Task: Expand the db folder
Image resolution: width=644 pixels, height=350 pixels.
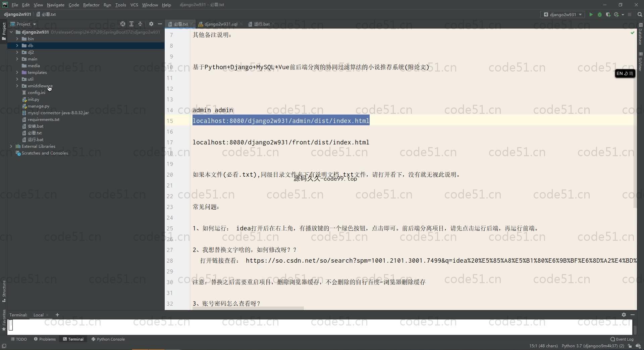Action: [x=17, y=46]
